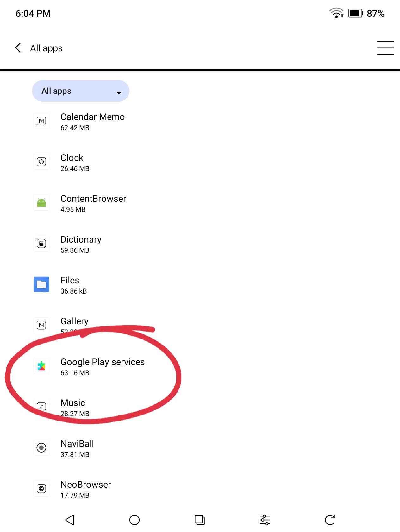Screen dimensions: 400x532
Task: Tap the 6:04 PM clock text
Action: tap(33, 14)
